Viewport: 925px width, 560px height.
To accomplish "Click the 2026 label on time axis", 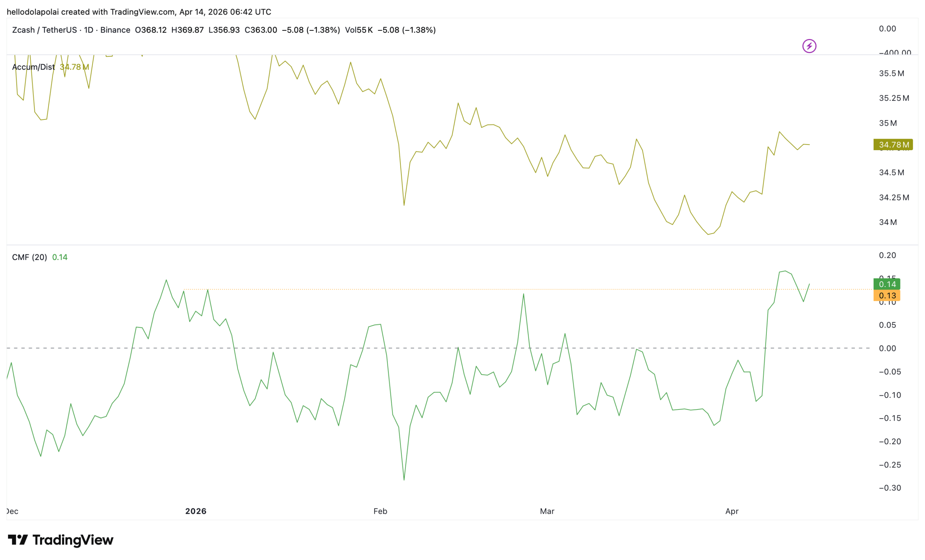I will (x=195, y=511).
